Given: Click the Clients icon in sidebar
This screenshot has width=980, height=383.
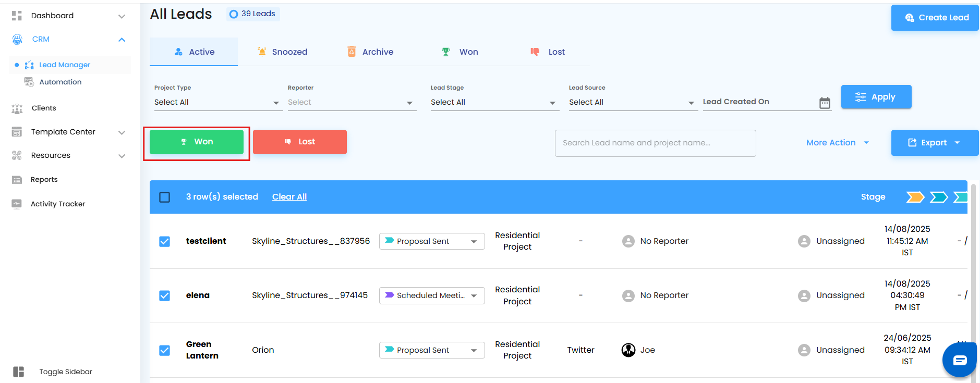Looking at the screenshot, I should [x=17, y=108].
